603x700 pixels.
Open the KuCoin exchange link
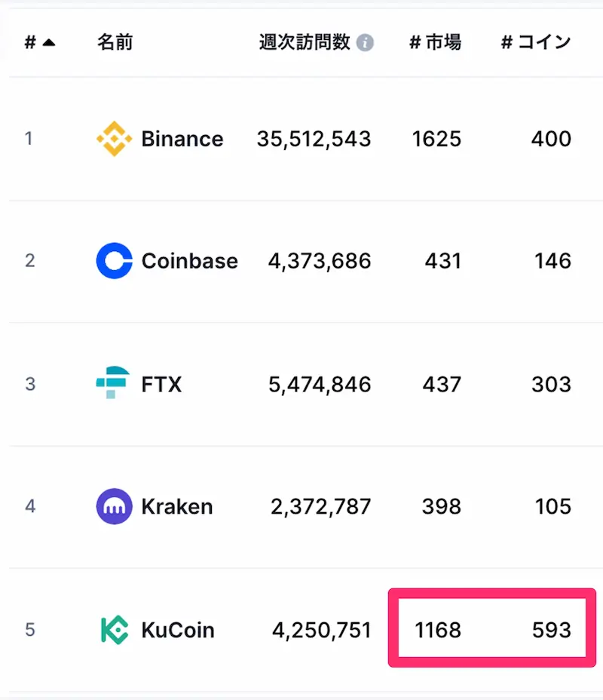(x=178, y=630)
